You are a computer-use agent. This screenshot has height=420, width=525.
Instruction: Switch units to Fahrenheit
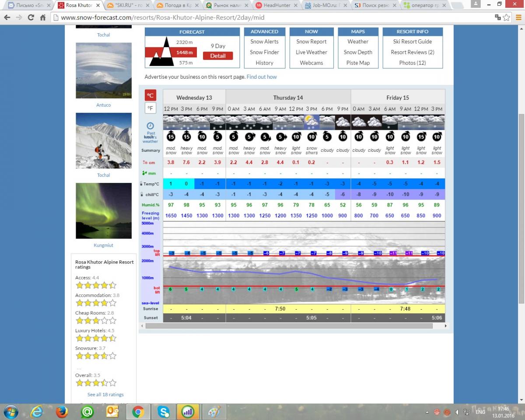[150, 108]
